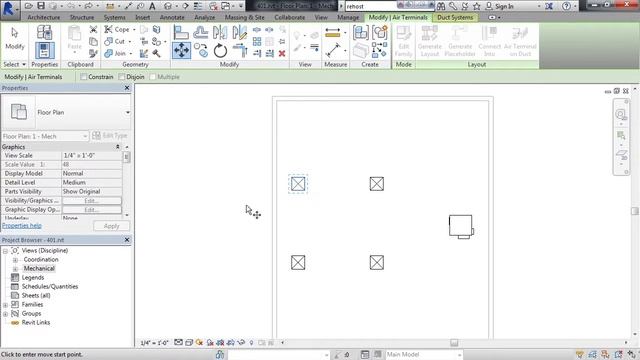Image resolution: width=640 pixels, height=360 pixels.
Task: Open the Annotate ribbon tab
Action: coord(172,18)
